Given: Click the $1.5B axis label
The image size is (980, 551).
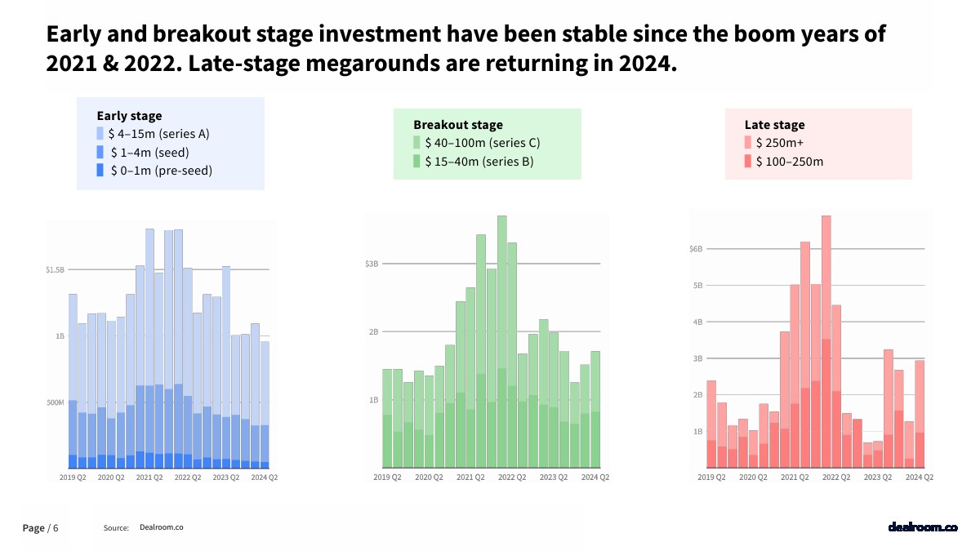Looking at the screenshot, I should (55, 269).
